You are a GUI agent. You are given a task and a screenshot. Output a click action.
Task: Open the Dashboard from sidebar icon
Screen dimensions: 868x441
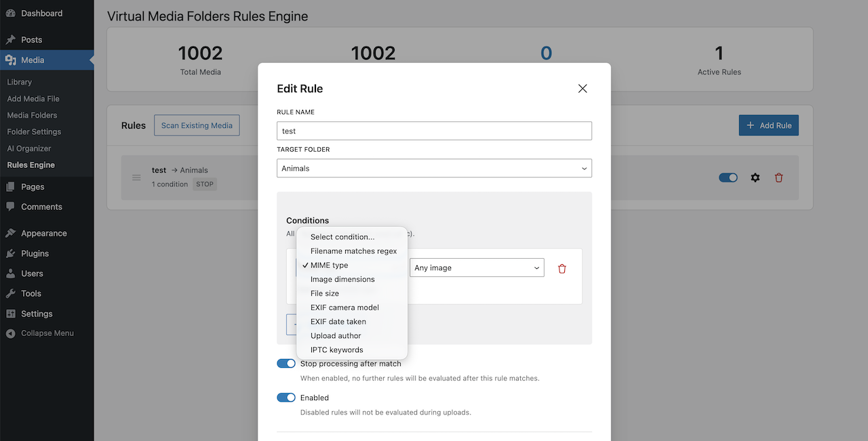(x=11, y=14)
